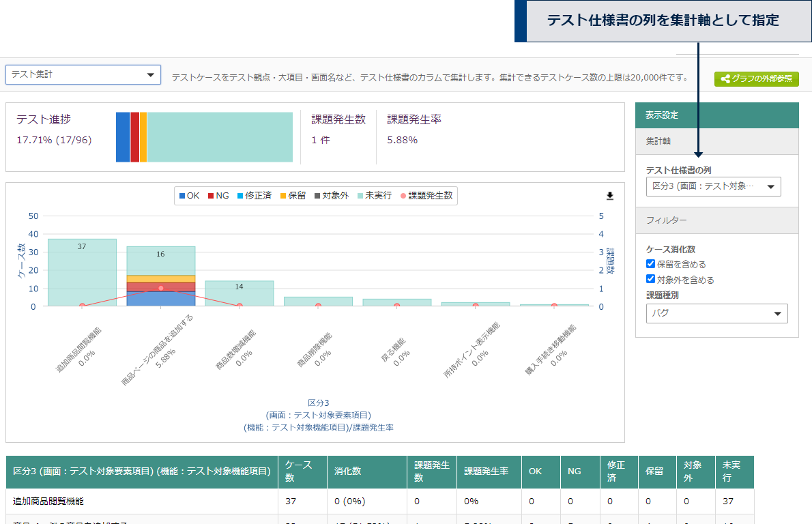The image size is (812, 524).
Task: Click the 戻る機能 axis label
Action: click(x=394, y=351)
